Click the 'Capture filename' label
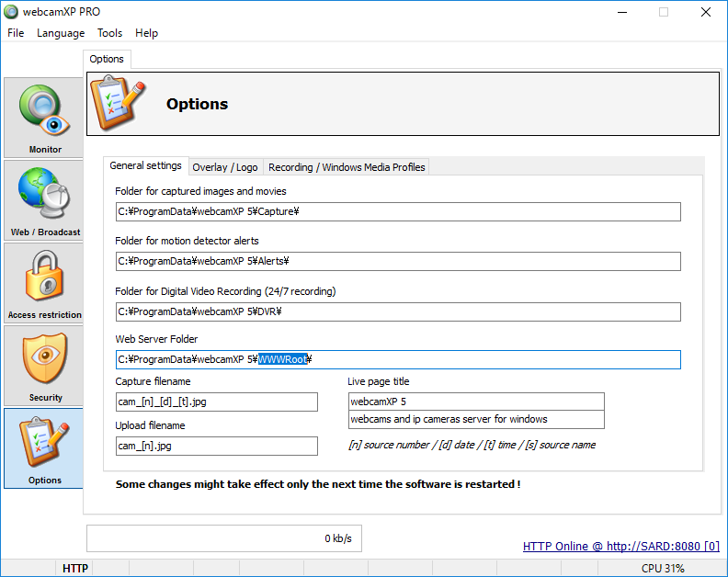The height and width of the screenshot is (577, 728). click(153, 381)
